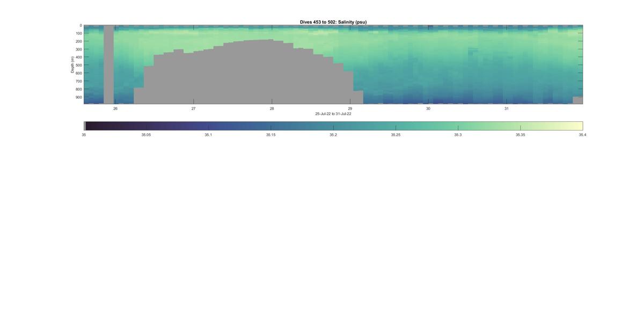Click the teal middle of the colorbar
Viewport: 644px width, 334px height.
[x=333, y=126]
